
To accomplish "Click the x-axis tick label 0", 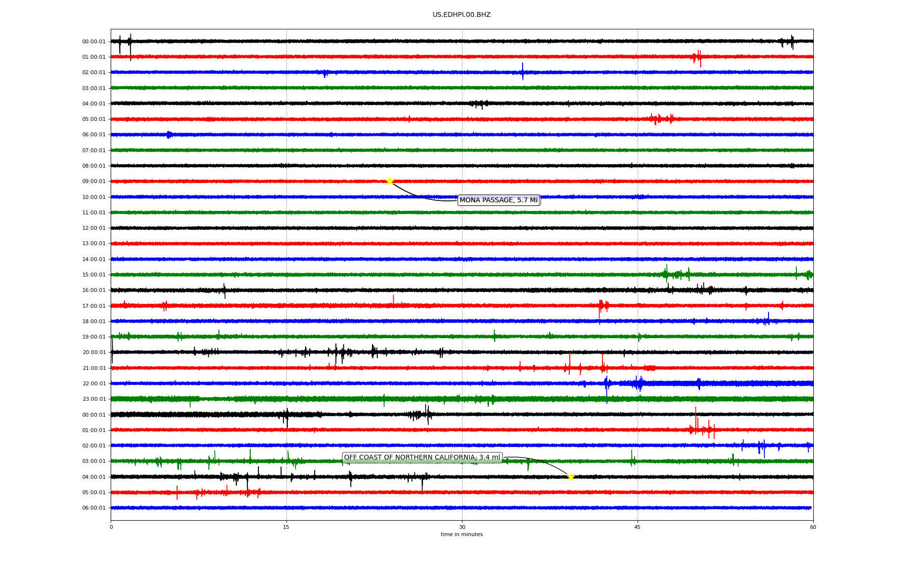I will [x=111, y=527].
